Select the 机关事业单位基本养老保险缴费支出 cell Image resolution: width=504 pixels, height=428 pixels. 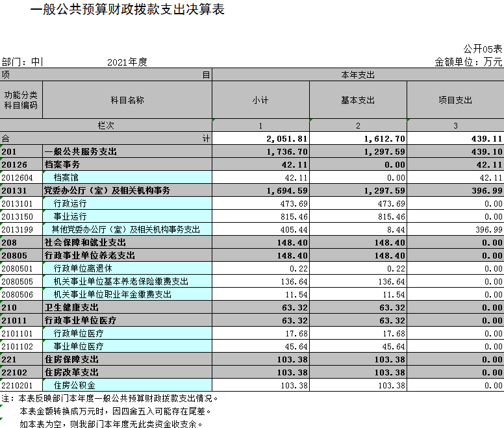[127, 281]
